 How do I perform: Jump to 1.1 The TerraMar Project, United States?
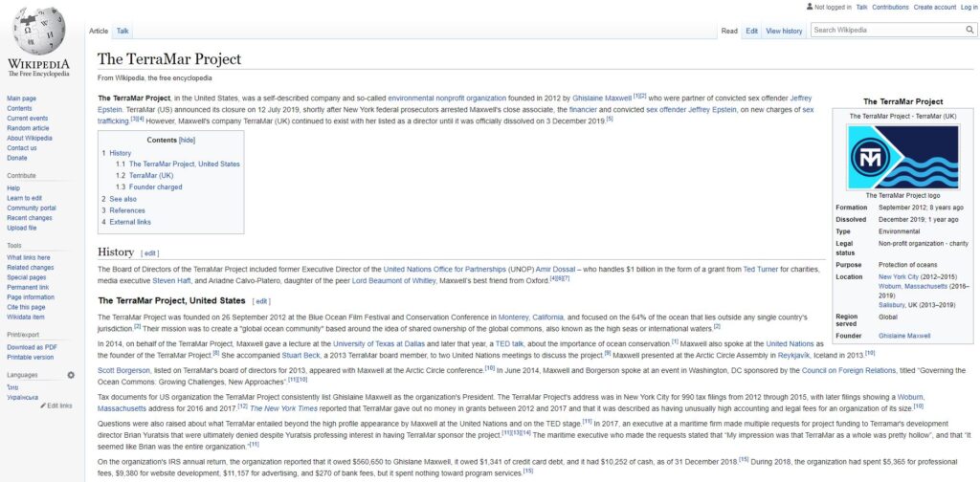177,164
